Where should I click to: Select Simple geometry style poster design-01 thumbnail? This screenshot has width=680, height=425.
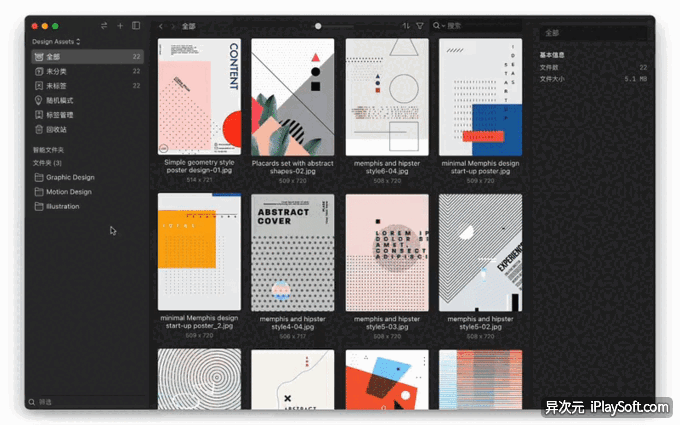(x=199, y=97)
